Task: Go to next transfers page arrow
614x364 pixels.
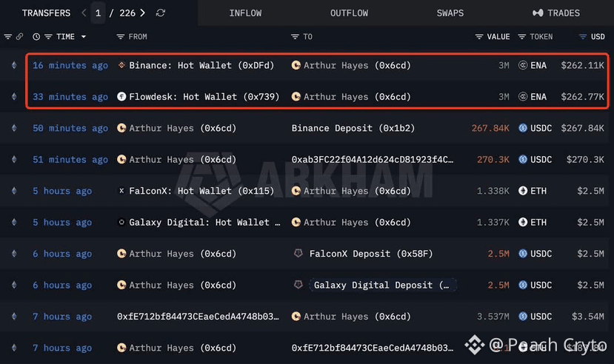Action: tap(142, 13)
